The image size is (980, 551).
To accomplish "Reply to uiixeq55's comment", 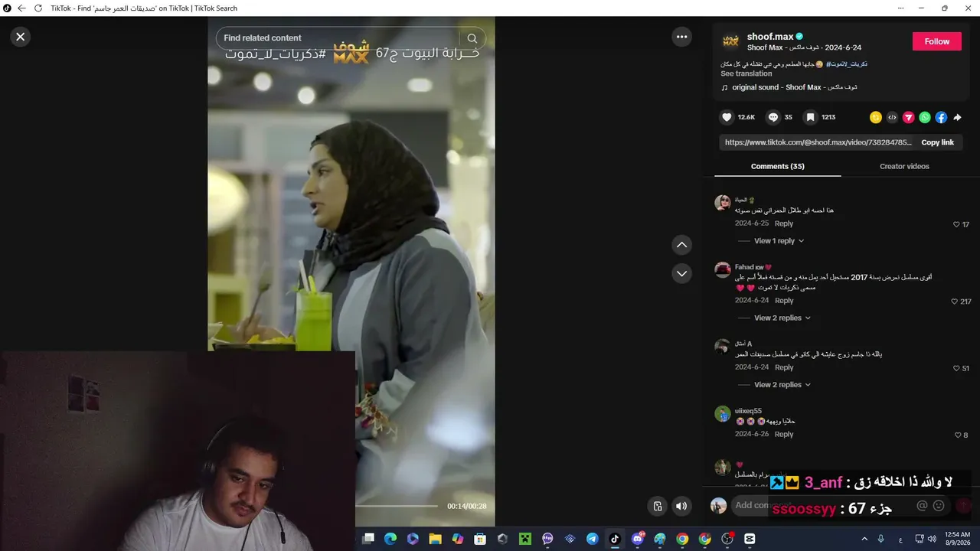I will pos(784,434).
